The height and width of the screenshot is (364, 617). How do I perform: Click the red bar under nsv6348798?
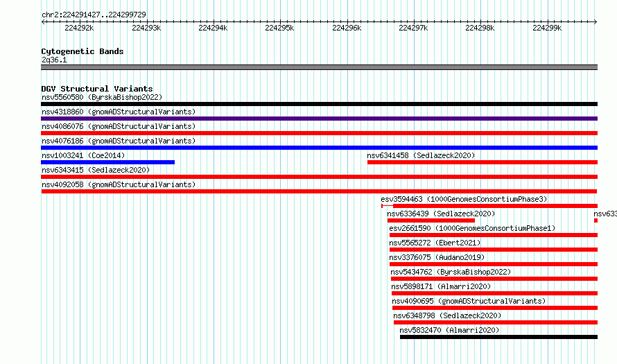(x=496, y=322)
